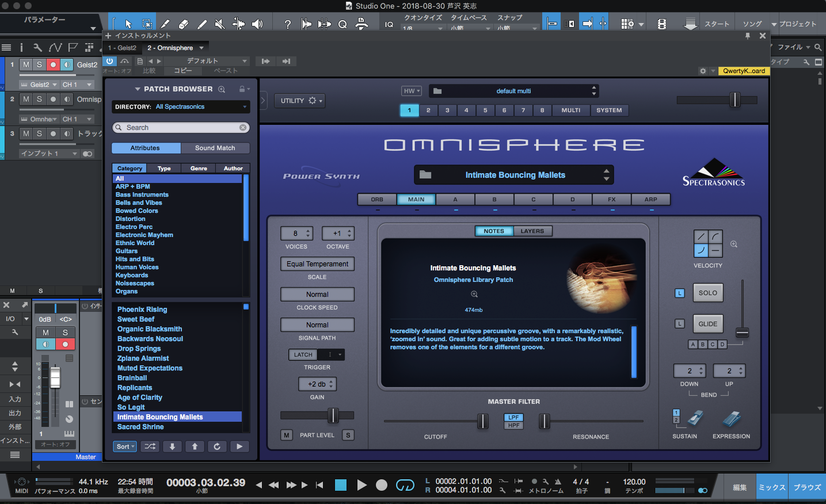Click the transport Play button
826x504 pixels.
point(361,485)
